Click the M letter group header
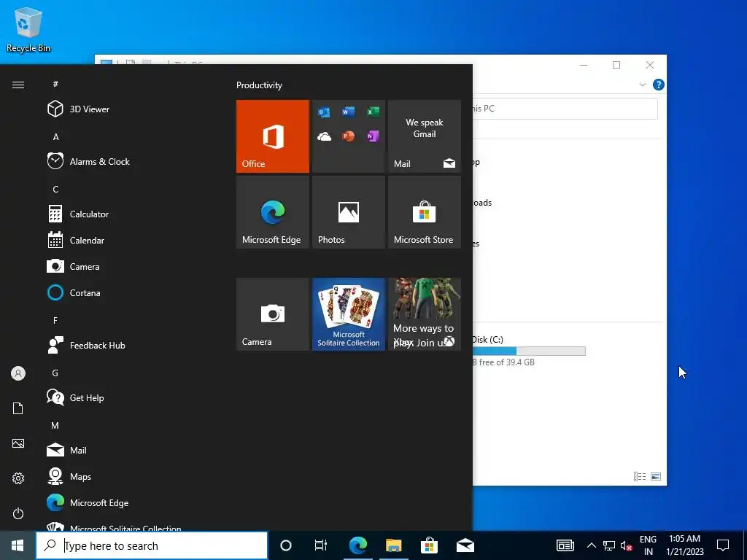The image size is (747, 560). pos(55,425)
